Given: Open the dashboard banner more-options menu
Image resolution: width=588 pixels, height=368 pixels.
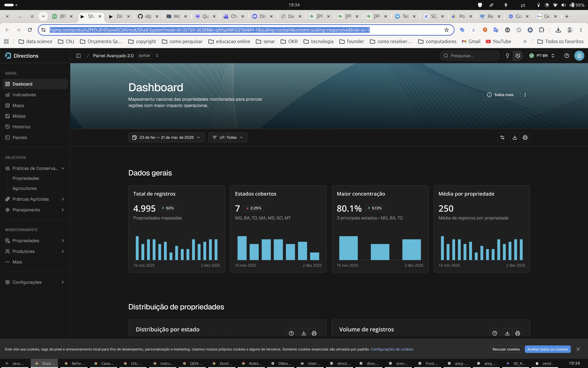Looking at the screenshot, I should (525, 95).
